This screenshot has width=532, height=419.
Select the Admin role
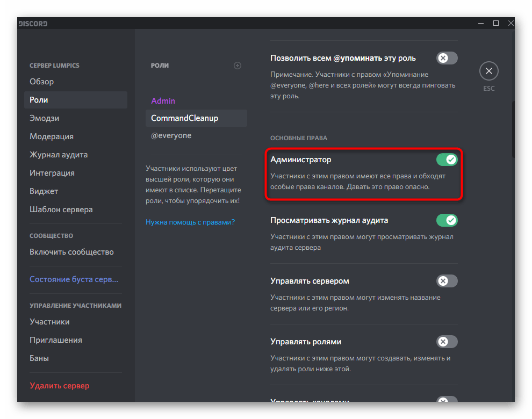coord(196,101)
